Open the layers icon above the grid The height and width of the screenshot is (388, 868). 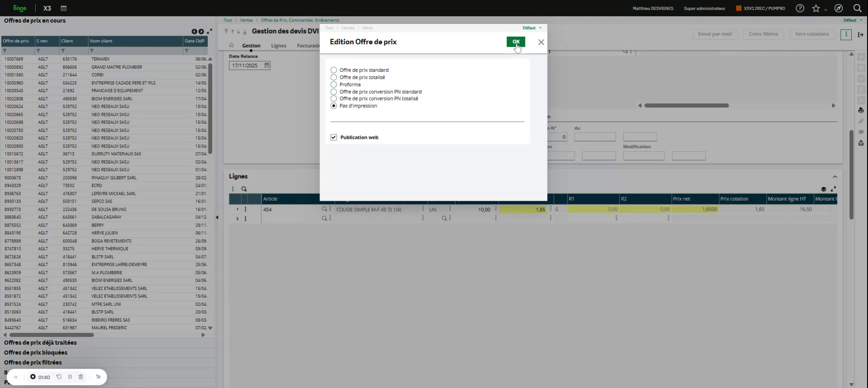click(824, 189)
